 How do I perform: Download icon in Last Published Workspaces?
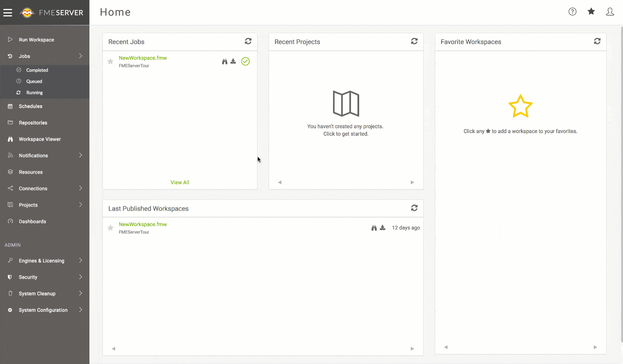point(383,228)
